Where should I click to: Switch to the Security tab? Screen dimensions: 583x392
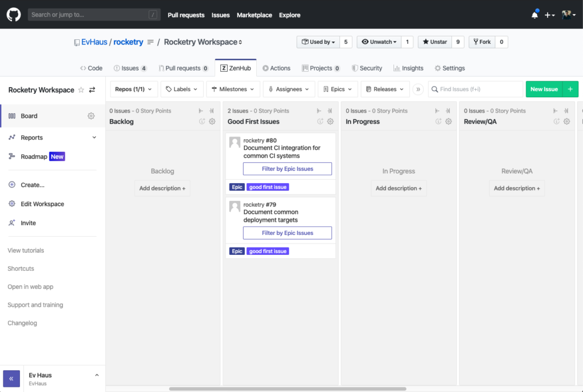pyautogui.click(x=367, y=68)
